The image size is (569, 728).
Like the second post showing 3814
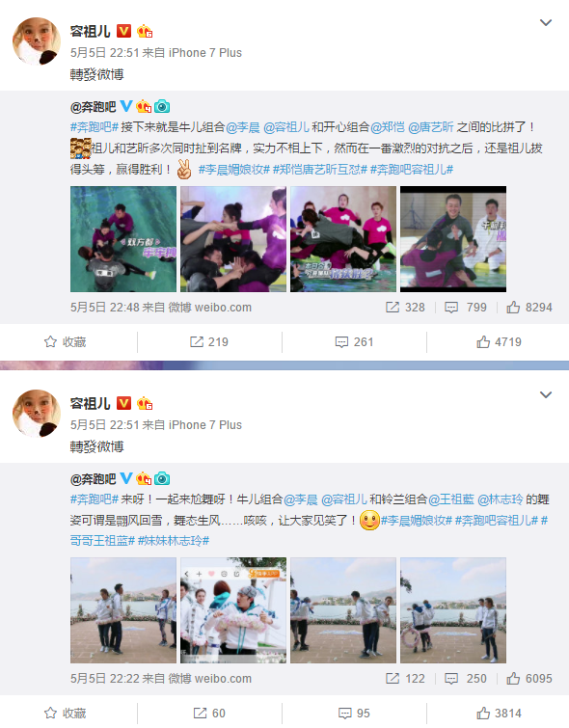[x=499, y=714]
